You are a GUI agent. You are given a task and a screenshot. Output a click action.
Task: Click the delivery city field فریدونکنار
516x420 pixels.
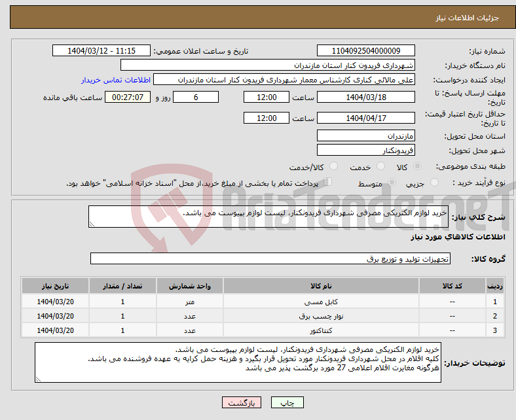(365, 150)
